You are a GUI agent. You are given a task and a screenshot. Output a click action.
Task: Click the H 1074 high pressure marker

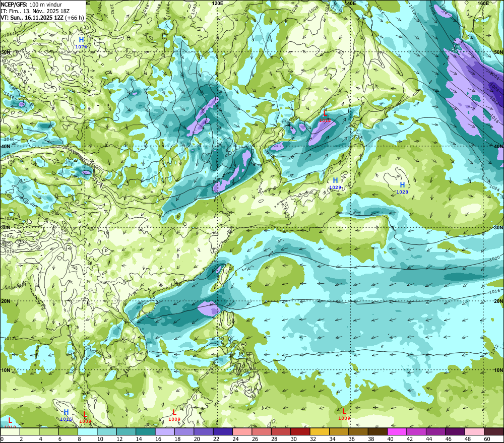pyautogui.click(x=81, y=42)
